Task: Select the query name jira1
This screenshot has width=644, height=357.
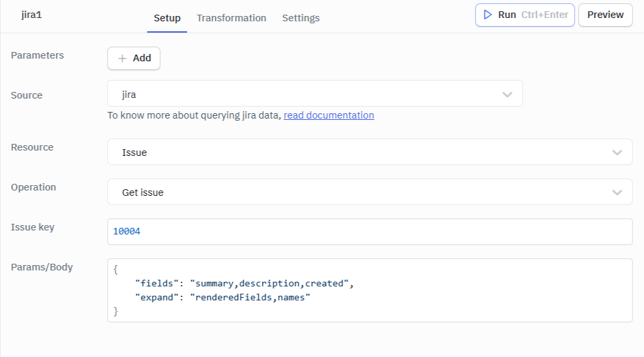Action: click(x=32, y=15)
